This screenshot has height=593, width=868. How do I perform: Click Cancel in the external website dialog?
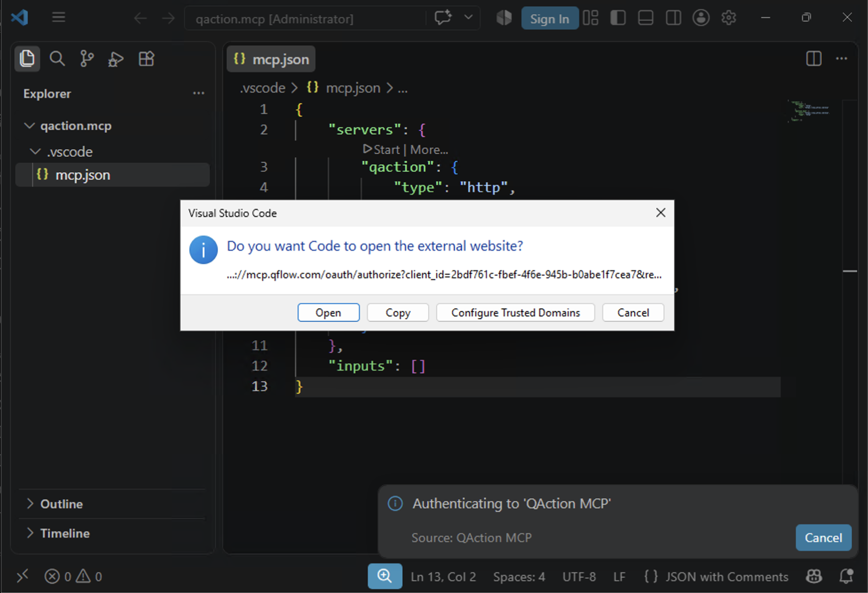pos(633,312)
